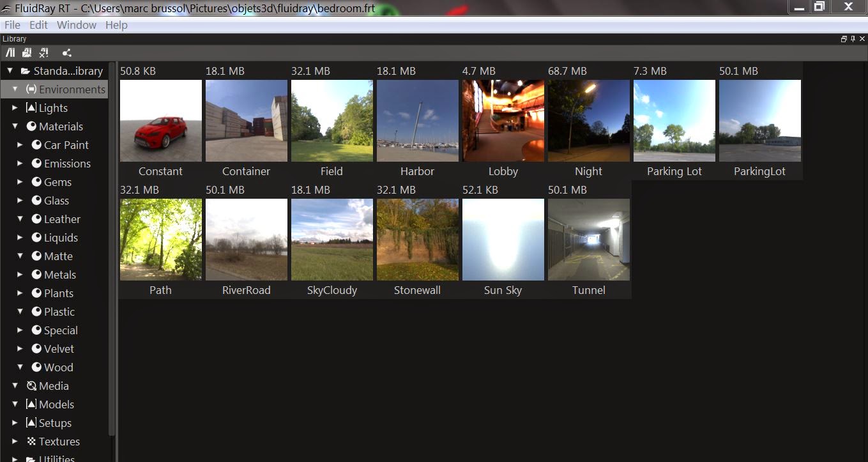This screenshot has width=868, height=462.
Task: Close the Library panel with its X icon
Action: pos(862,39)
